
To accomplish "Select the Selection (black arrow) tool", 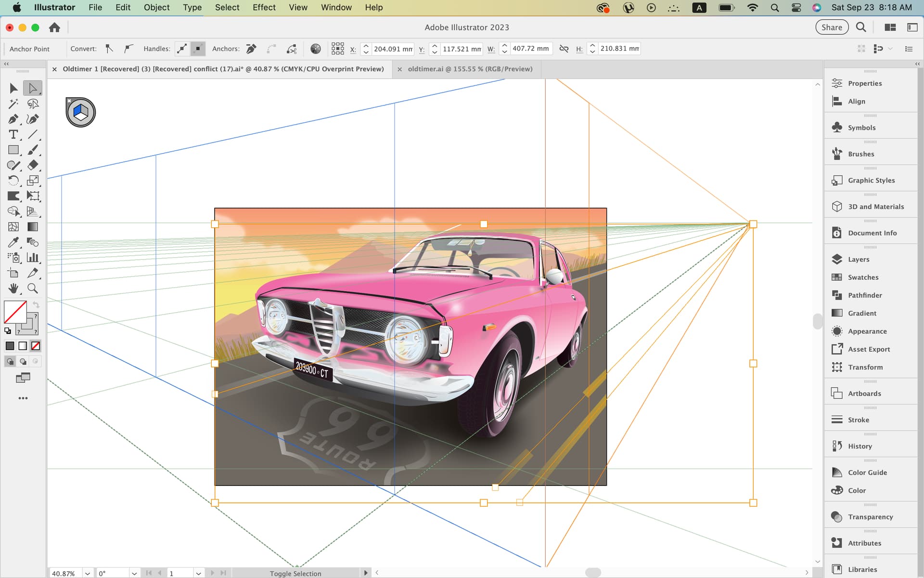I will pos(13,88).
